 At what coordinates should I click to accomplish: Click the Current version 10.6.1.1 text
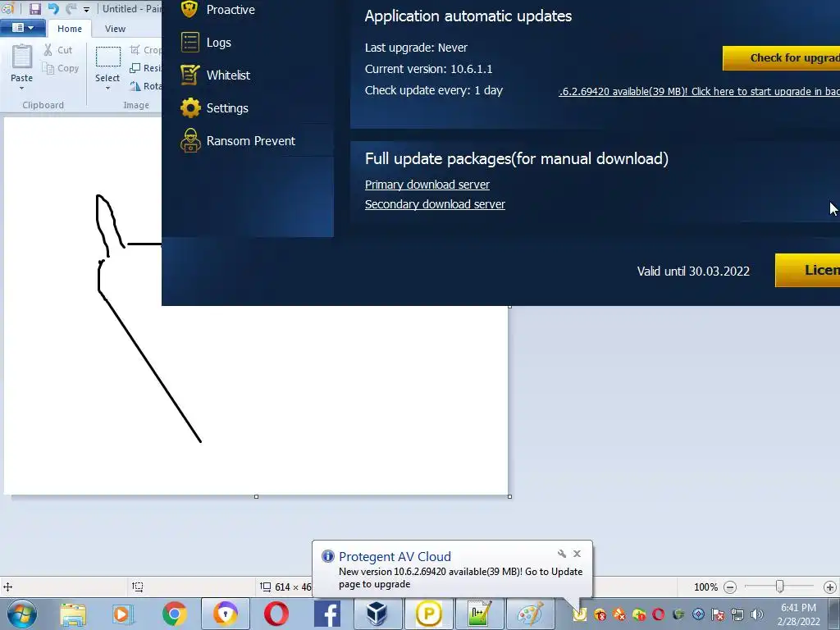428,69
